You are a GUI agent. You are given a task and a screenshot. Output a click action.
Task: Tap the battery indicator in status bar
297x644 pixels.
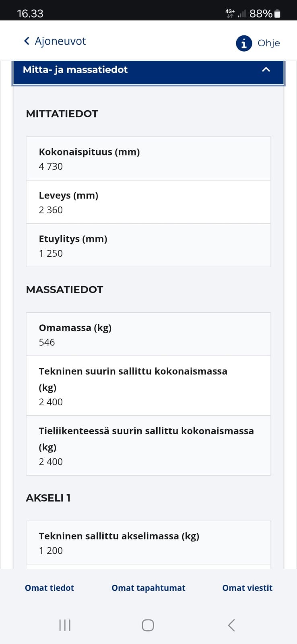277,13
